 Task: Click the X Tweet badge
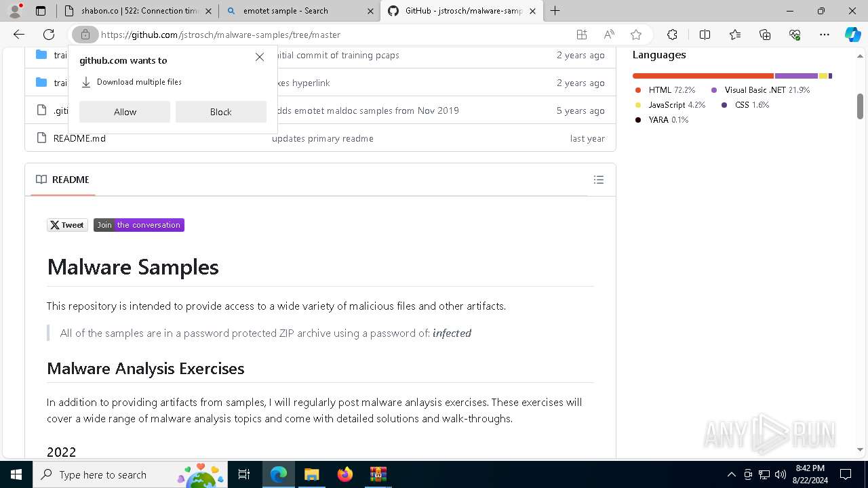[x=67, y=225]
